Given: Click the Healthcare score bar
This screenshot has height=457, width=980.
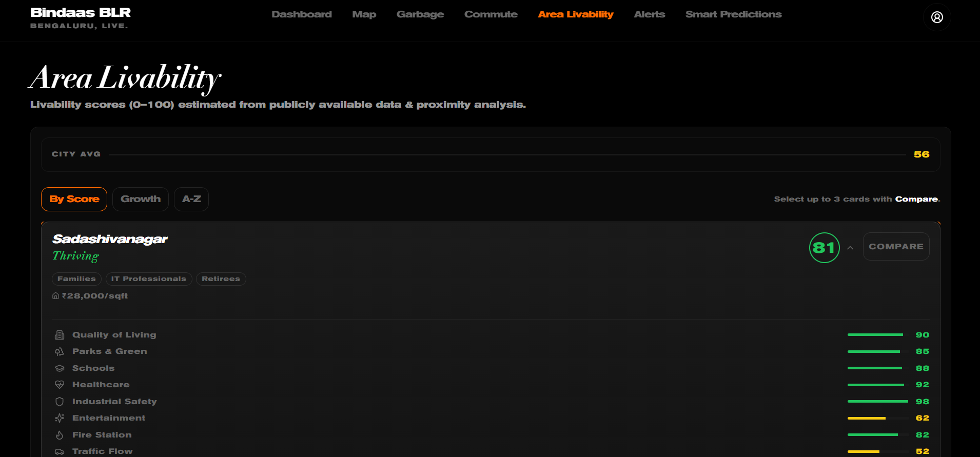Looking at the screenshot, I should click(x=878, y=385).
